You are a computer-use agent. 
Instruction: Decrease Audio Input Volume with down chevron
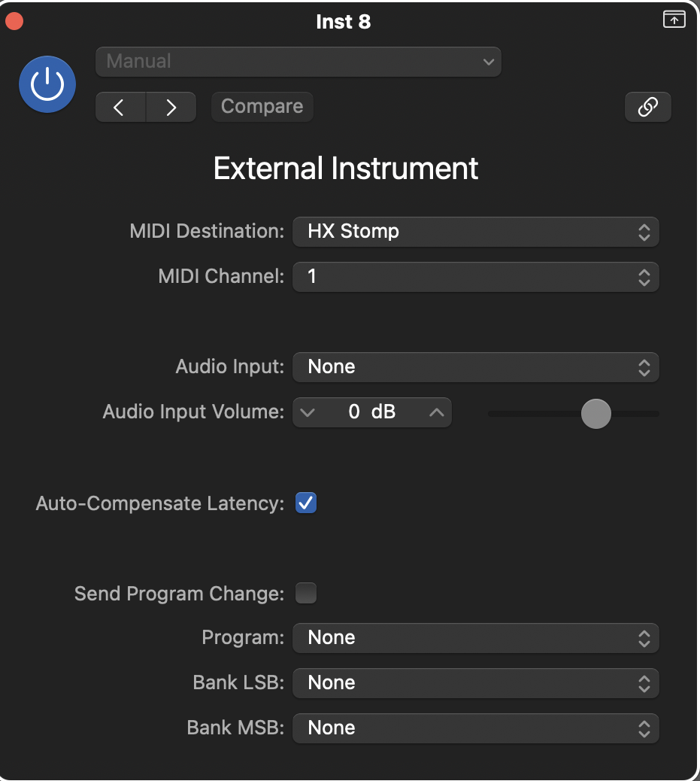point(307,412)
